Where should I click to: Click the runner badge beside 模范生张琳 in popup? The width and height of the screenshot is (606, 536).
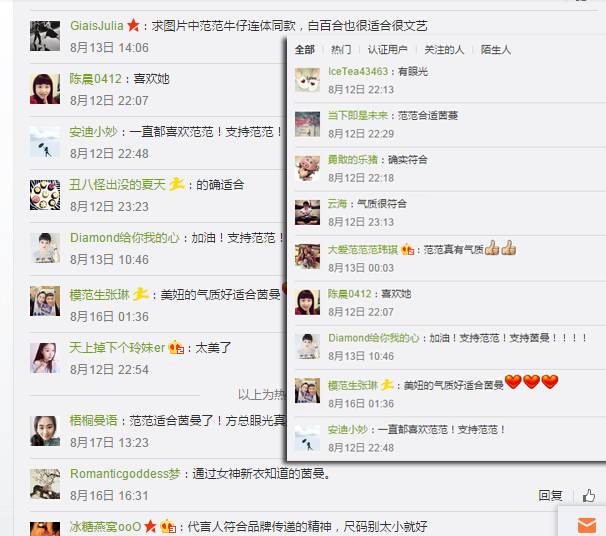point(387,385)
